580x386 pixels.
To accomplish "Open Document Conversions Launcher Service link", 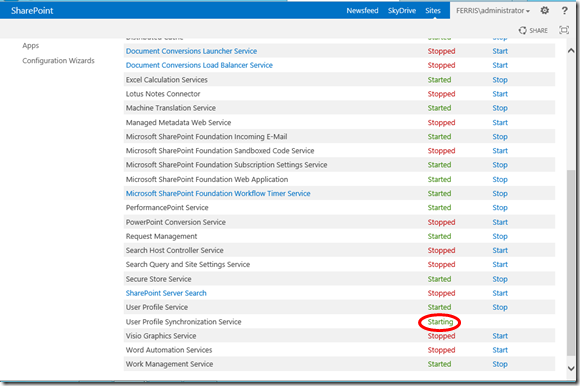I will coord(191,51).
